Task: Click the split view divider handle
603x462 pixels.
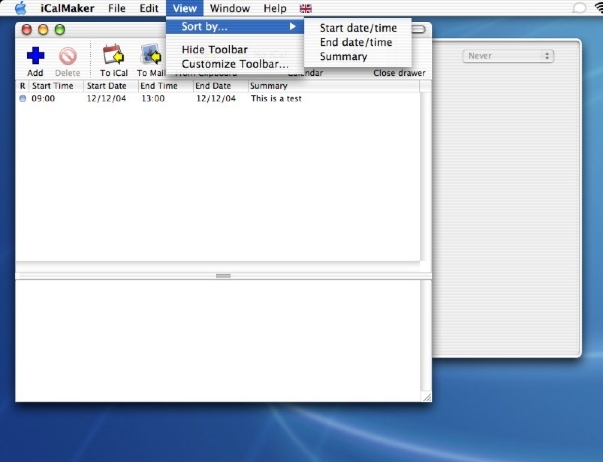Action: (223, 276)
